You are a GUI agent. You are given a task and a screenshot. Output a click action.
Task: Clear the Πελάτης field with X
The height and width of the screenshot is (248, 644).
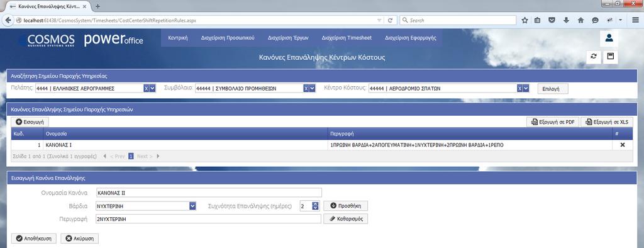[146, 88]
